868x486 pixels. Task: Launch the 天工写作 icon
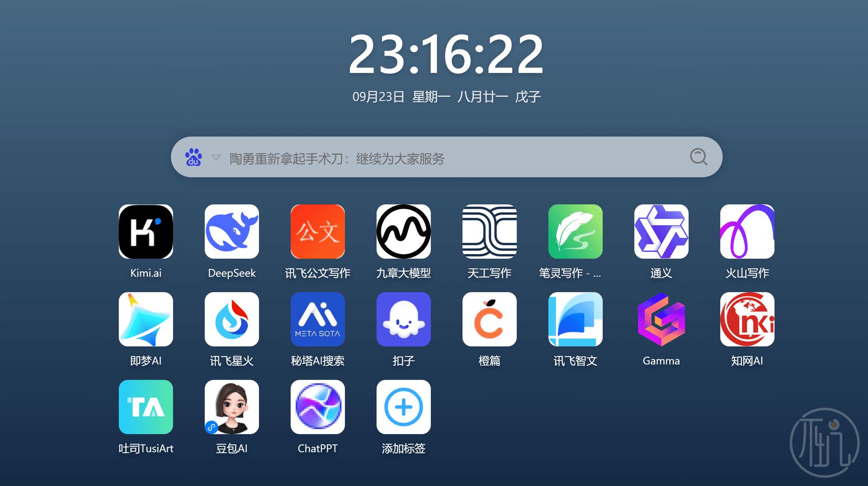[x=489, y=231]
